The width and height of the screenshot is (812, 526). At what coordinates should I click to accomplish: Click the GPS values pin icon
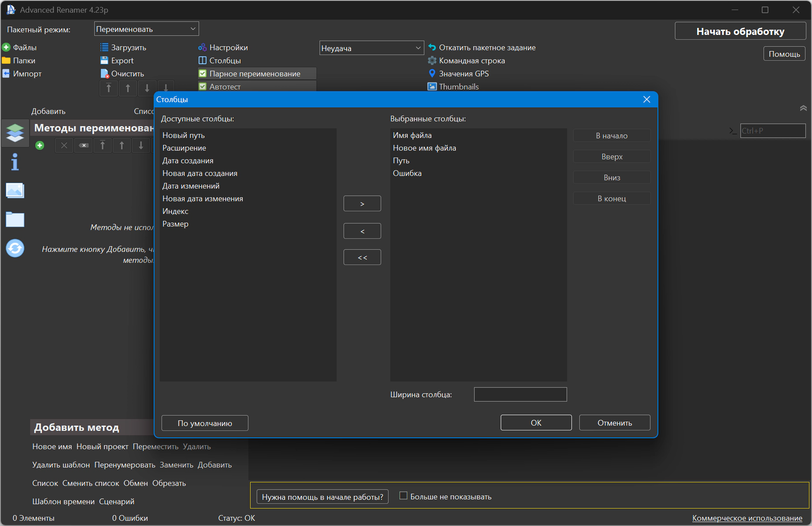tap(432, 73)
